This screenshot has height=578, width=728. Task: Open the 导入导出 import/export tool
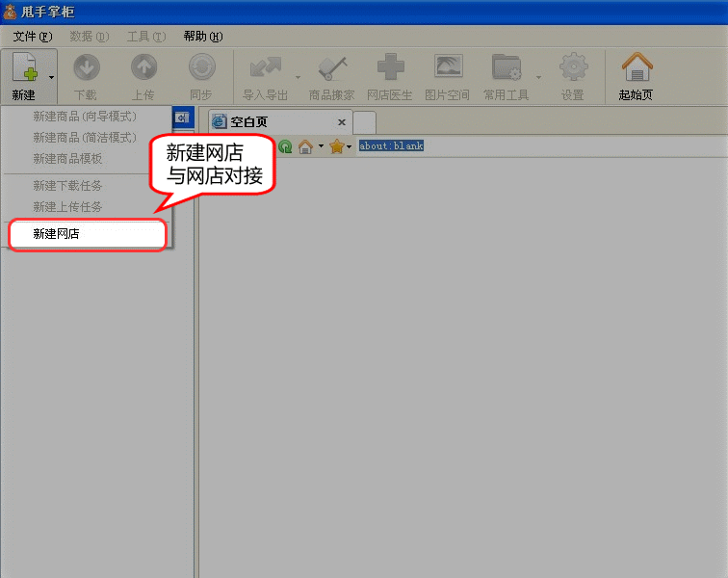(x=266, y=76)
